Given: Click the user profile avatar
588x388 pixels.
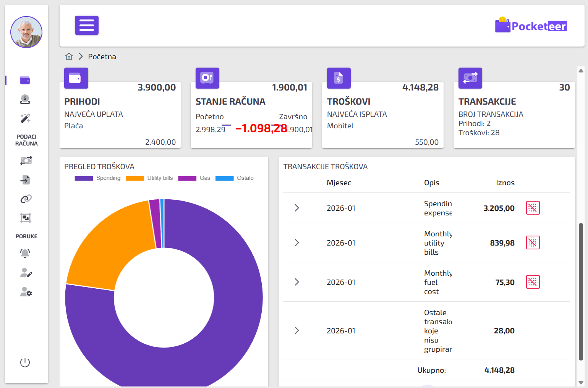Looking at the screenshot, I should click(x=26, y=32).
